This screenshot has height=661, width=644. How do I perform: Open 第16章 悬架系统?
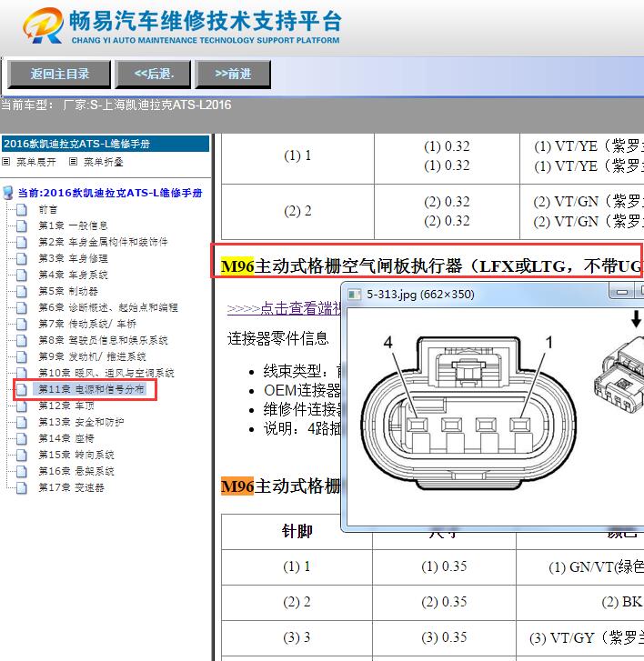[76, 471]
